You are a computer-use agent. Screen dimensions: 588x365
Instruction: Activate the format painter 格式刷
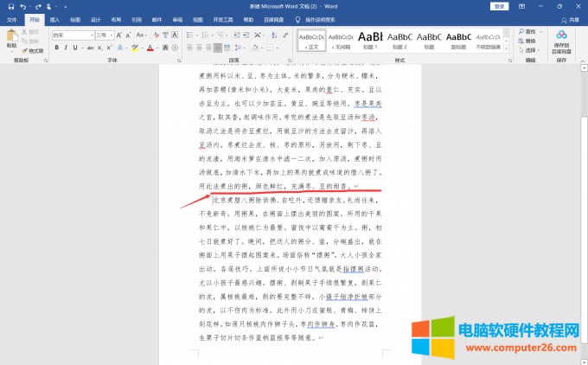(32, 51)
